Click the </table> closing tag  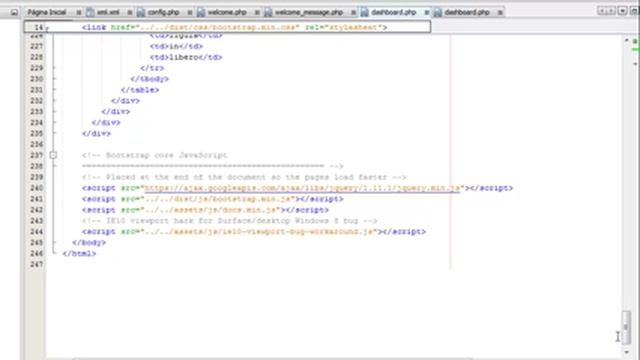(140, 90)
